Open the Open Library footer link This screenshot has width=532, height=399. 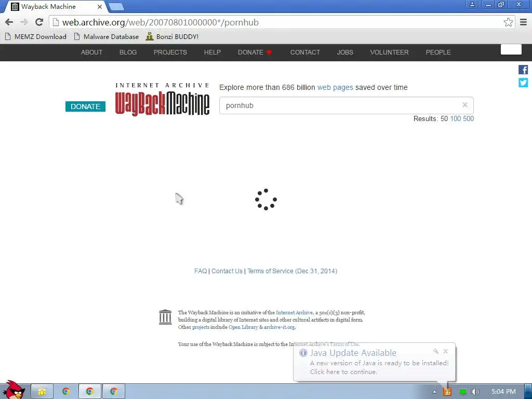click(x=243, y=327)
